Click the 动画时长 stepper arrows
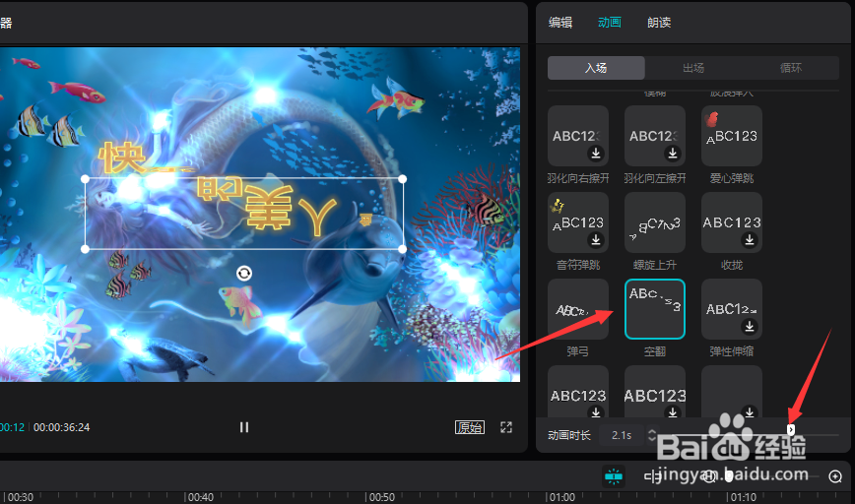 coord(652,435)
